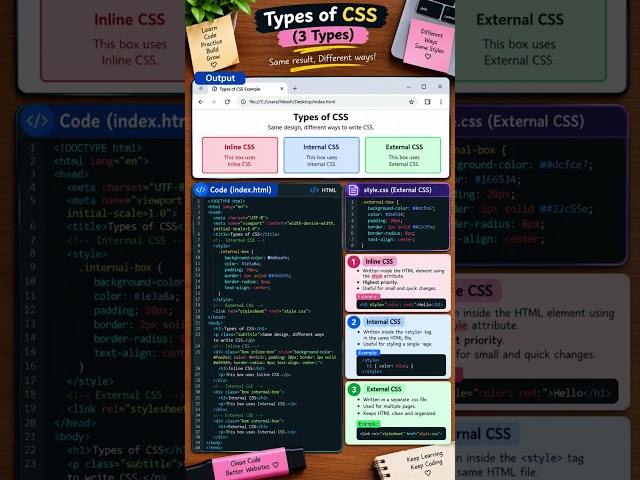Viewport: 640px width, 480px height.
Task: Click the blue 'Internal CSS' heading label
Action: click(x=383, y=322)
